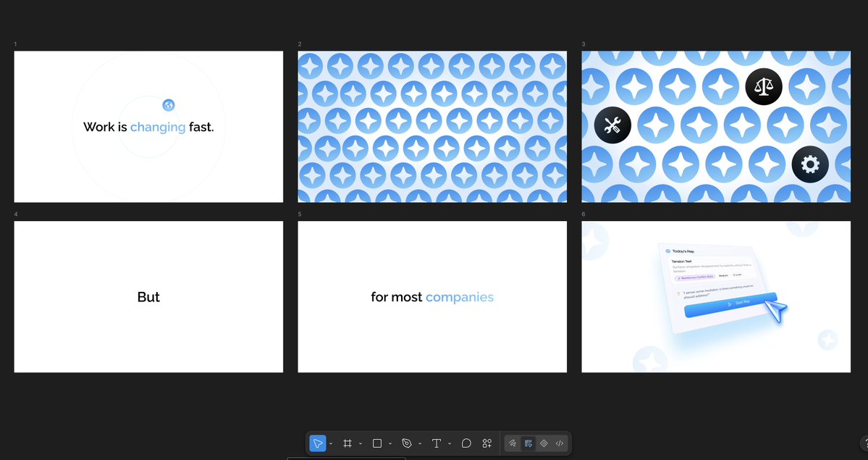Click the word 'companies' on slide 5
Viewport: 868px width, 460px height.
[460, 297]
